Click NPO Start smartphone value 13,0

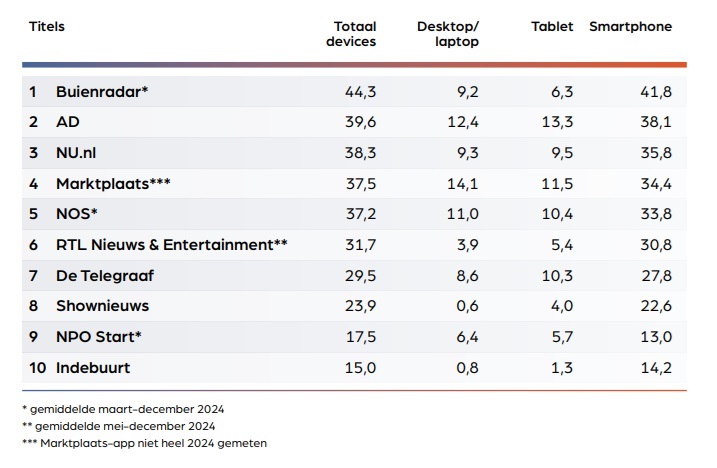point(656,337)
